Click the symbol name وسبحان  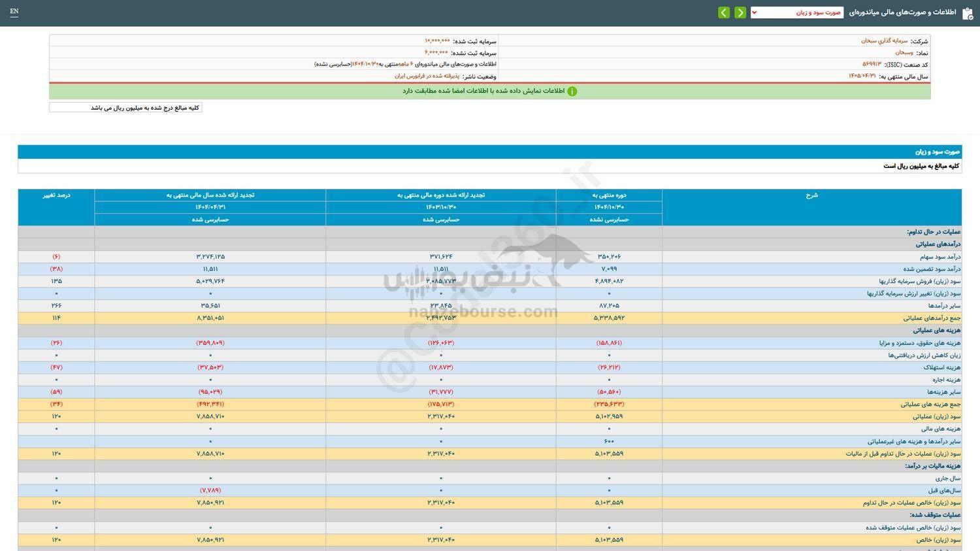pyautogui.click(x=904, y=52)
